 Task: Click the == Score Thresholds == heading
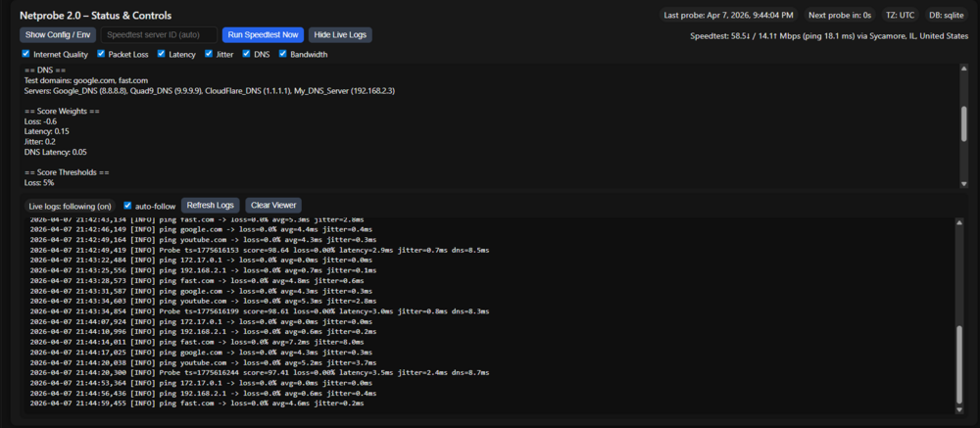67,171
